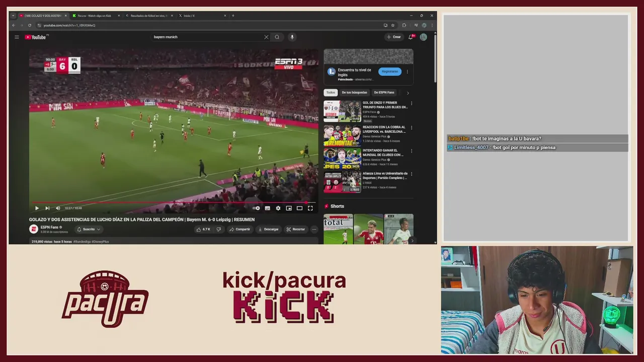
Task: Clear the 'bayern munich' search text
Action: (x=266, y=37)
